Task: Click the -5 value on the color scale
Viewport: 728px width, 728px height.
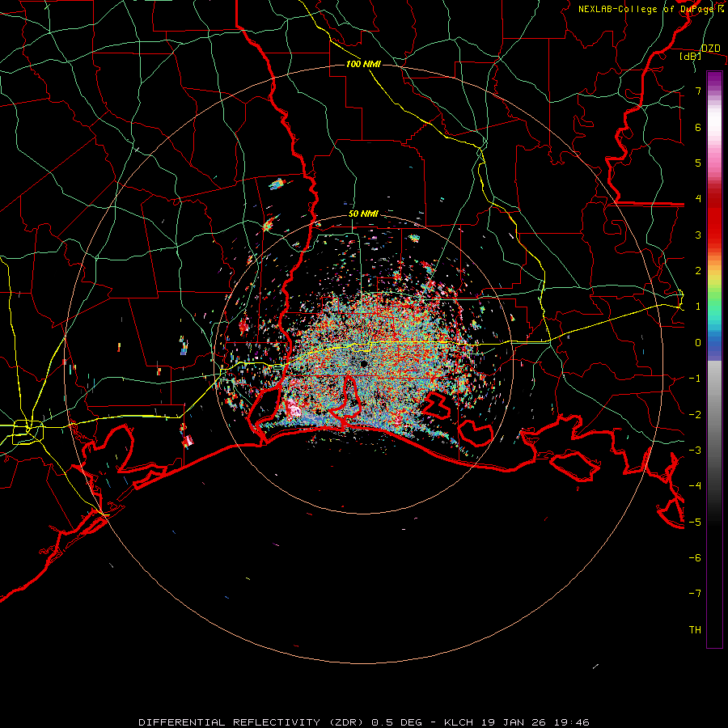Action: [695, 523]
